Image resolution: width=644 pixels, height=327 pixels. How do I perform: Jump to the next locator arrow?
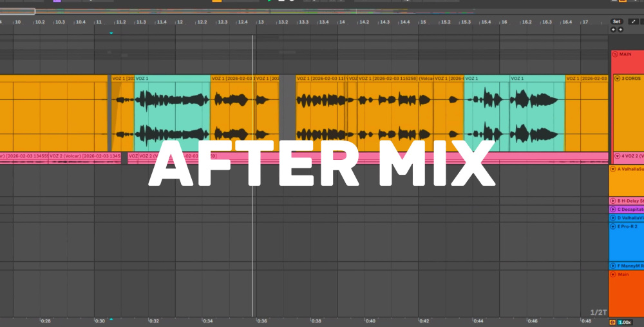tap(620, 30)
